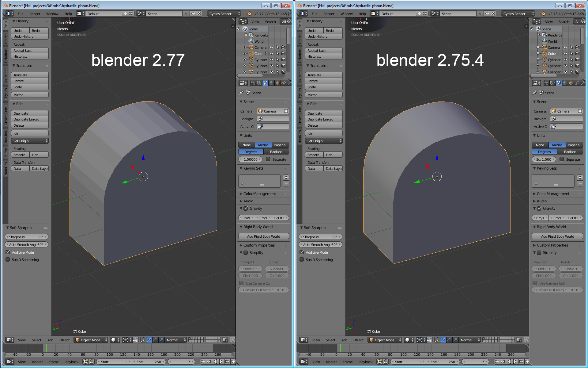The image size is (588, 368).
Task: Open Render Layers tab in left Blender window
Action: coord(259,83)
